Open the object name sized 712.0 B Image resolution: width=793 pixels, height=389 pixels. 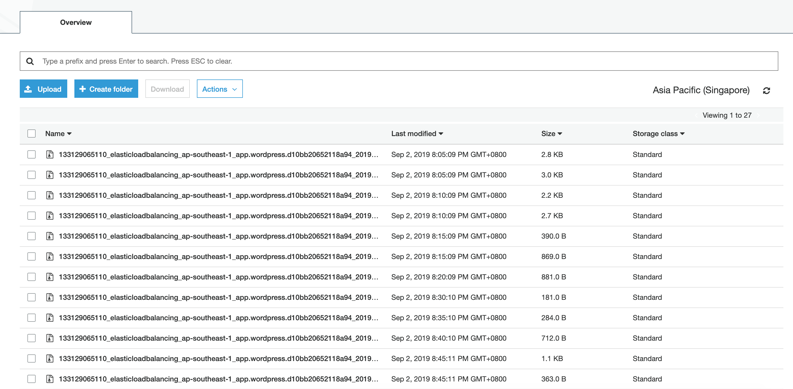(x=218, y=338)
